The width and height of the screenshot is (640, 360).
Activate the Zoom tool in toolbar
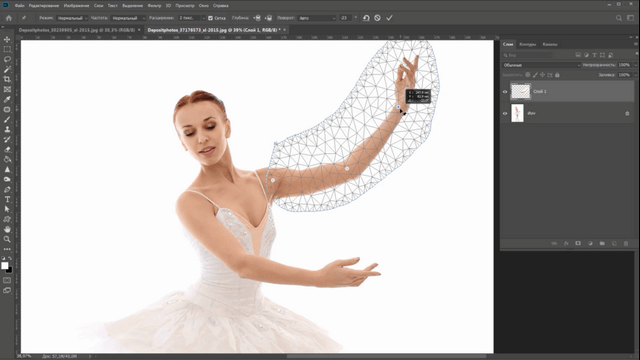[7, 239]
